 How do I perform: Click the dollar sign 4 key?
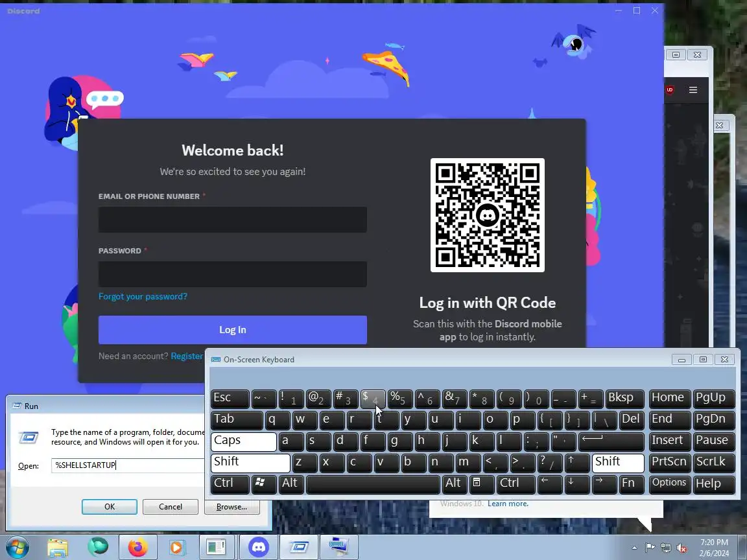pyautogui.click(x=373, y=399)
